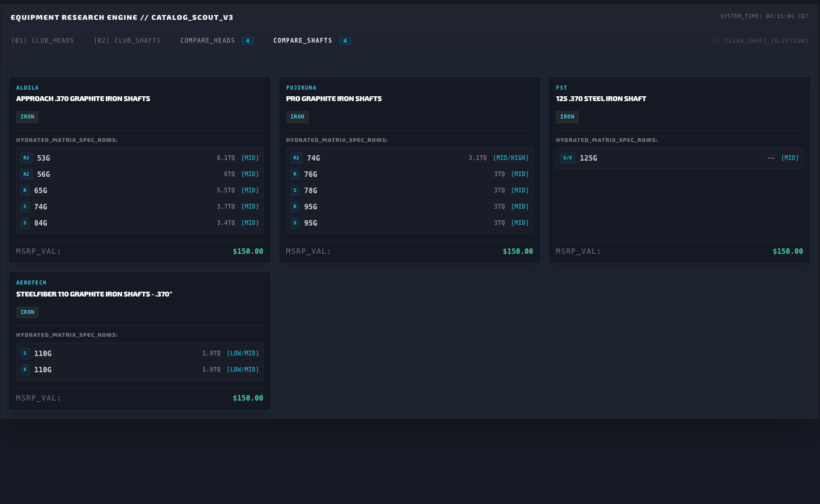The height and width of the screenshot is (504, 820).
Task: Click the Aerotech card $150.00 price
Action: click(x=248, y=398)
